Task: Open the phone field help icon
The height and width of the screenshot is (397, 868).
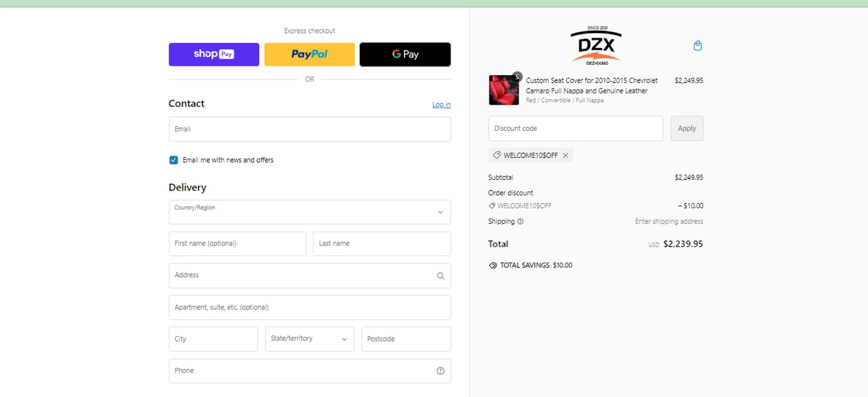Action: tap(440, 371)
